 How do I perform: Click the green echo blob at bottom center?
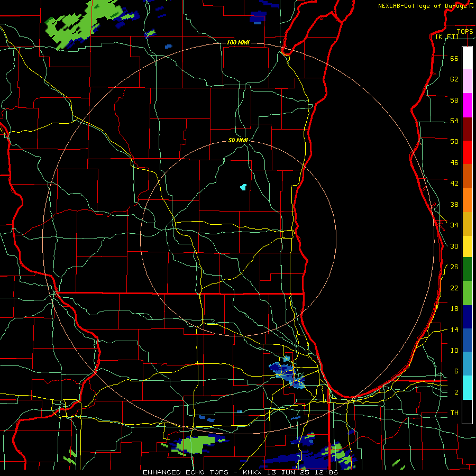click(x=196, y=445)
